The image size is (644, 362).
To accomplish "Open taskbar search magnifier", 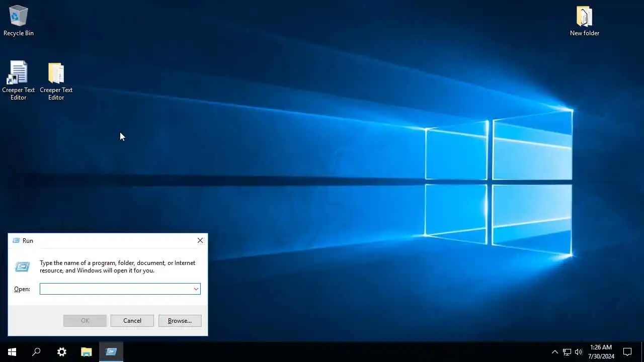I will [x=36, y=352].
